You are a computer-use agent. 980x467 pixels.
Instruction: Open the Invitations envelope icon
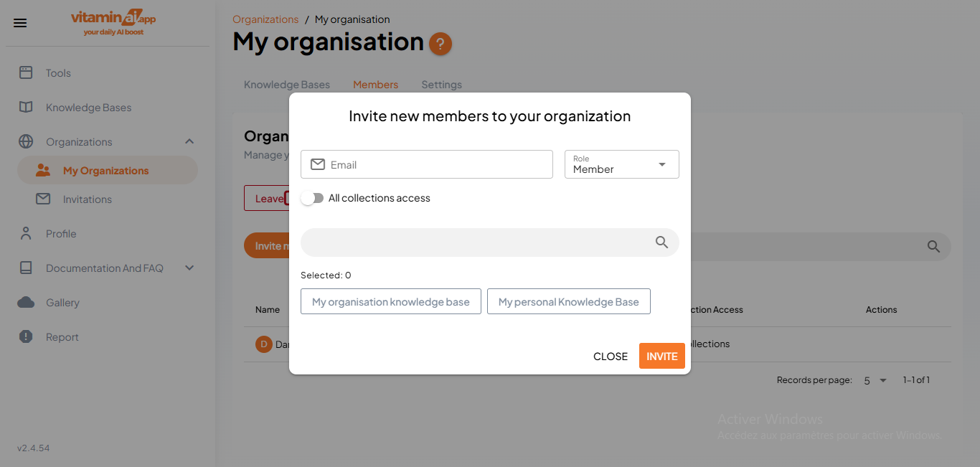pyautogui.click(x=44, y=199)
